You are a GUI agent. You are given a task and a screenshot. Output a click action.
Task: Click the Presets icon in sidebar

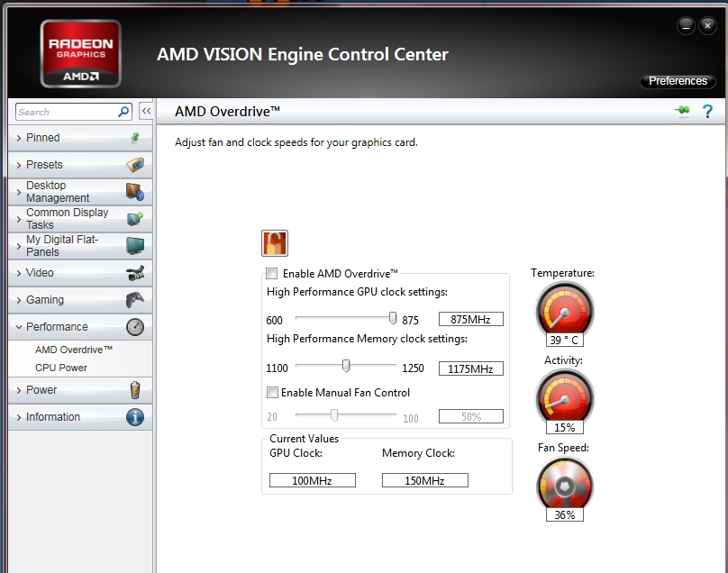pos(135,164)
